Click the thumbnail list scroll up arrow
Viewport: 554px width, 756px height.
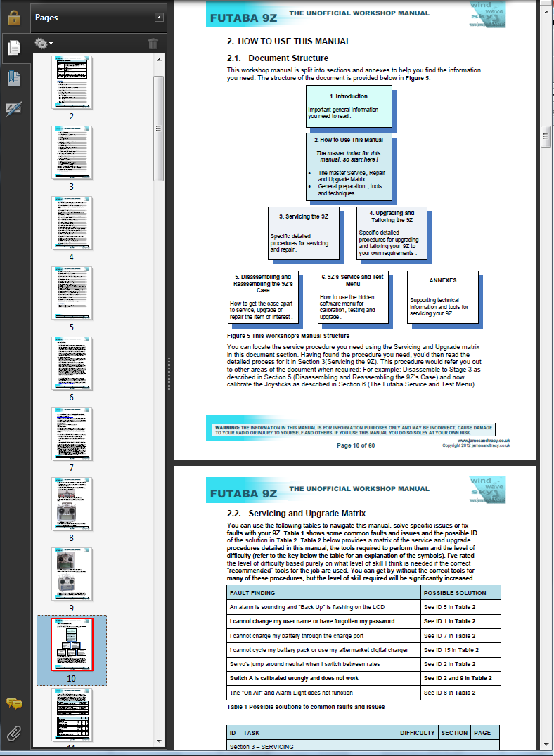(x=159, y=60)
